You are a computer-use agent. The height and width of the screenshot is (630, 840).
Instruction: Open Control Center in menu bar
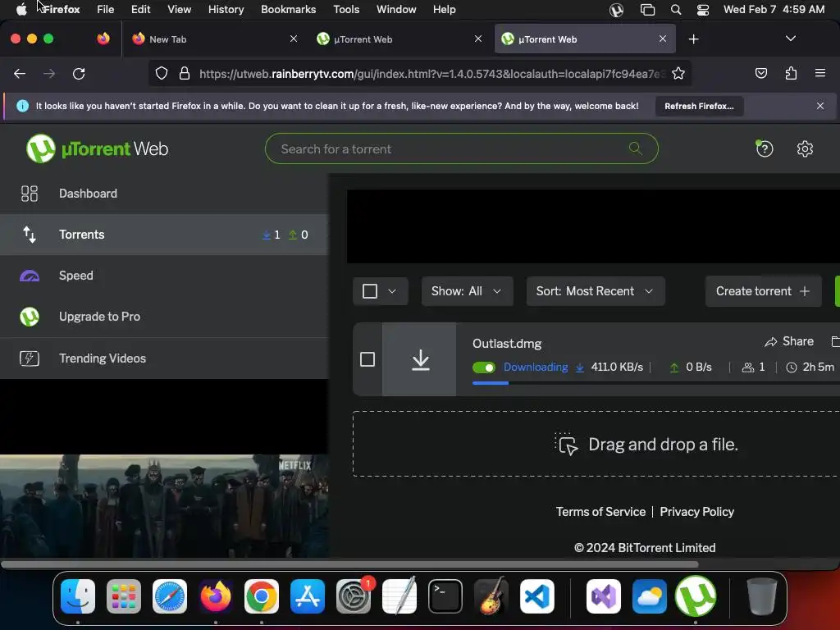pyautogui.click(x=703, y=10)
